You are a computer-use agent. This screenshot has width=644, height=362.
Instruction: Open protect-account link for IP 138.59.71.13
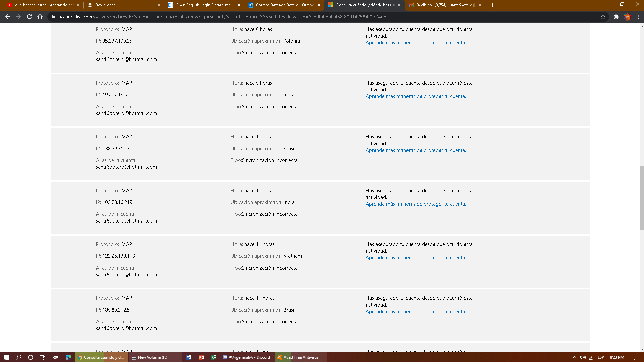click(416, 150)
